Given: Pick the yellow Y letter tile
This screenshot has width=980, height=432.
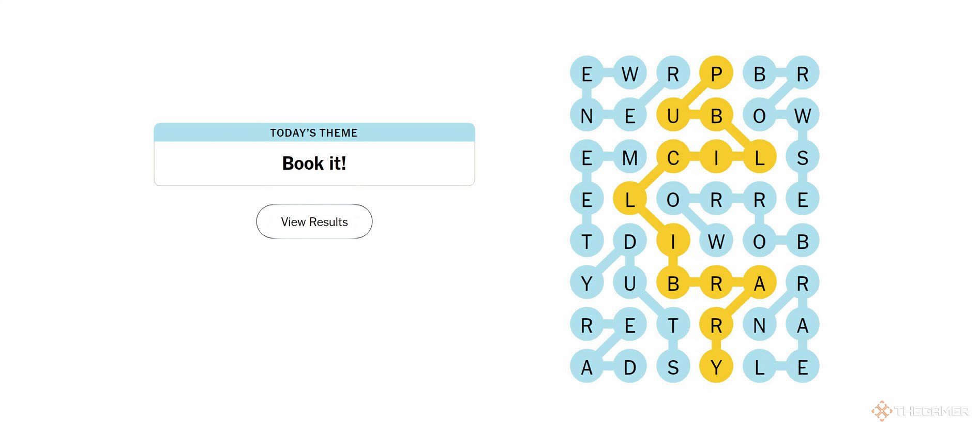Looking at the screenshot, I should [x=716, y=367].
